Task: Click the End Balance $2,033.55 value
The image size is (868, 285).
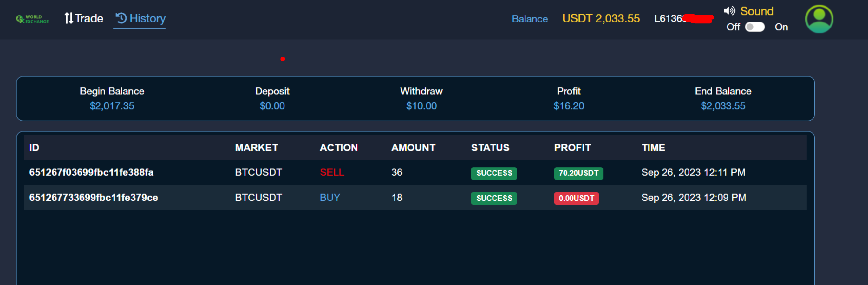Action: pyautogui.click(x=723, y=106)
